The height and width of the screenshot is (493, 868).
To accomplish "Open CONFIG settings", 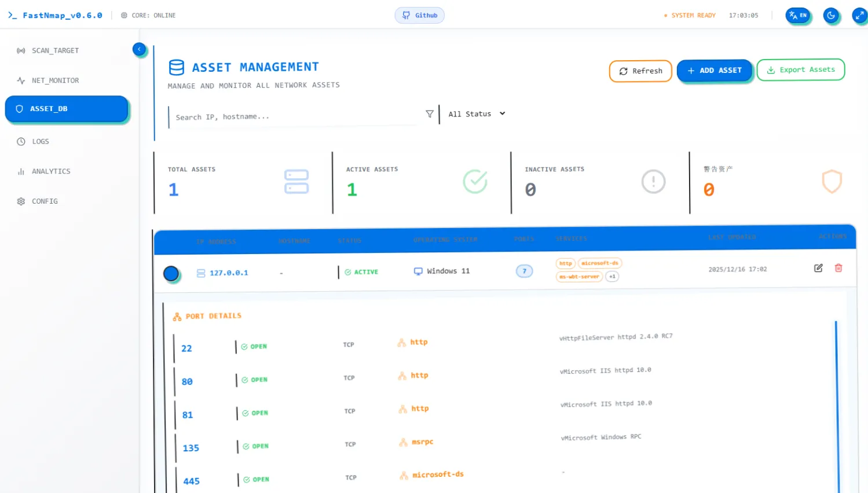I will [45, 201].
